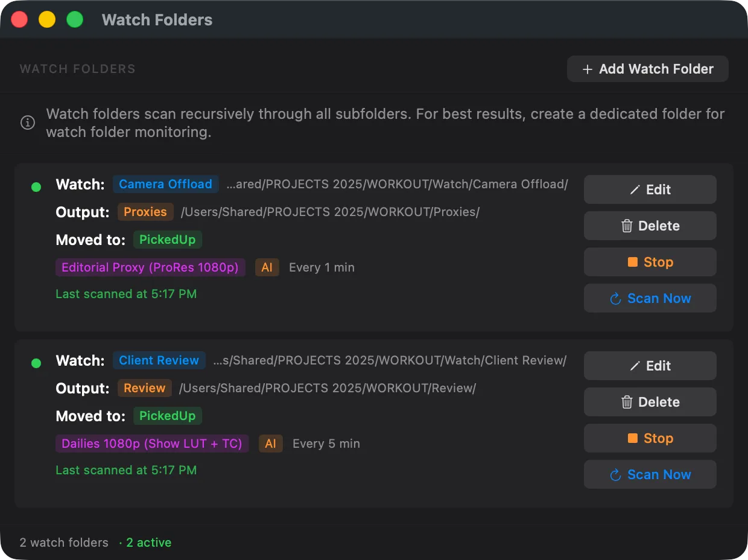Click the Client Review watch path text
Viewport: 748px width, 560px height.
[x=390, y=360]
